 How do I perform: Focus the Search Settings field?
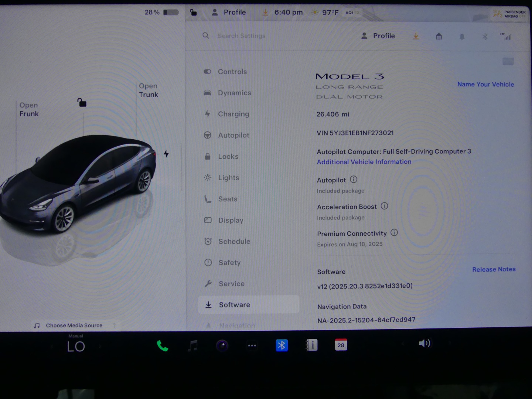pyautogui.click(x=242, y=36)
